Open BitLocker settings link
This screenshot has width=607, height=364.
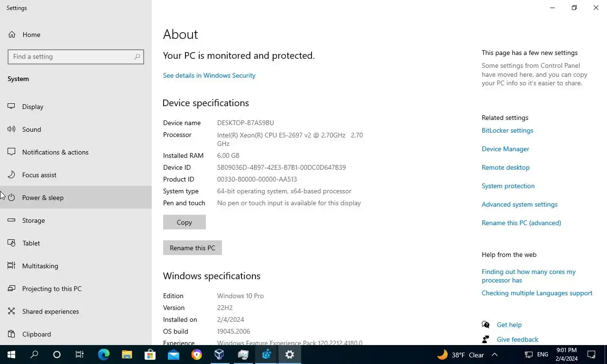tap(507, 130)
